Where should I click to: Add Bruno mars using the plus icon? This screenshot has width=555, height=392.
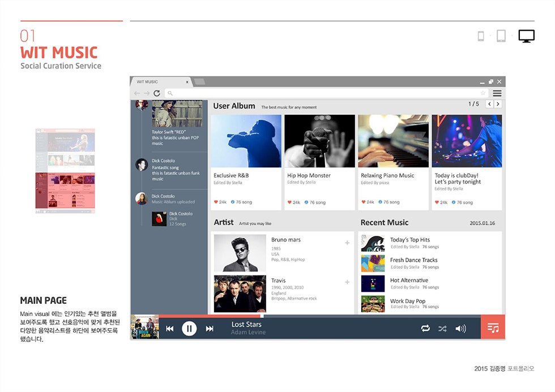click(347, 242)
